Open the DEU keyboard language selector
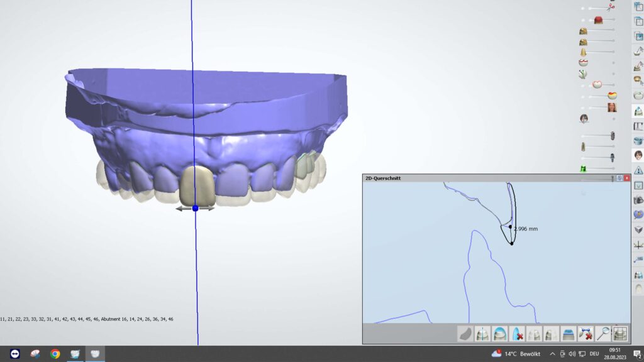Viewport: 644px width, 362px height. (593, 354)
